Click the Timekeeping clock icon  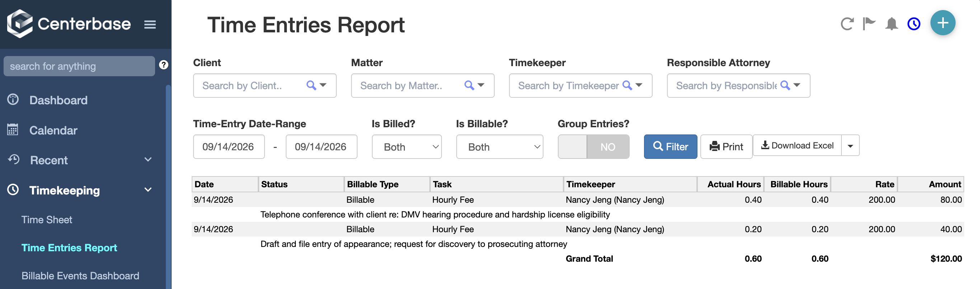[13, 190]
